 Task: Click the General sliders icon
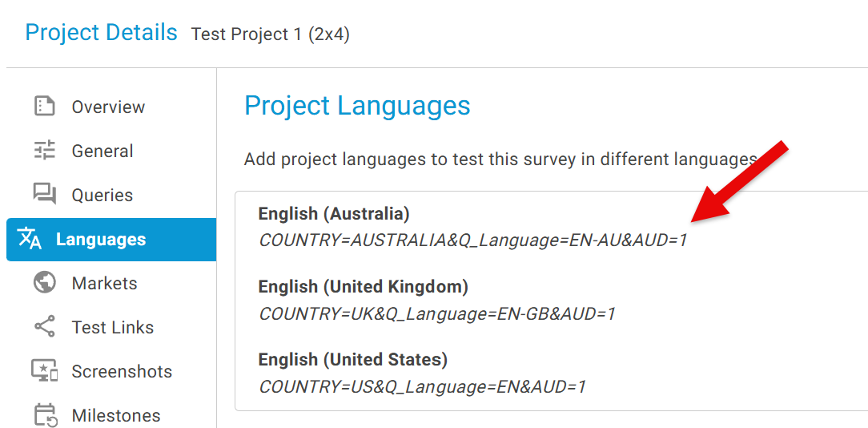(45, 151)
